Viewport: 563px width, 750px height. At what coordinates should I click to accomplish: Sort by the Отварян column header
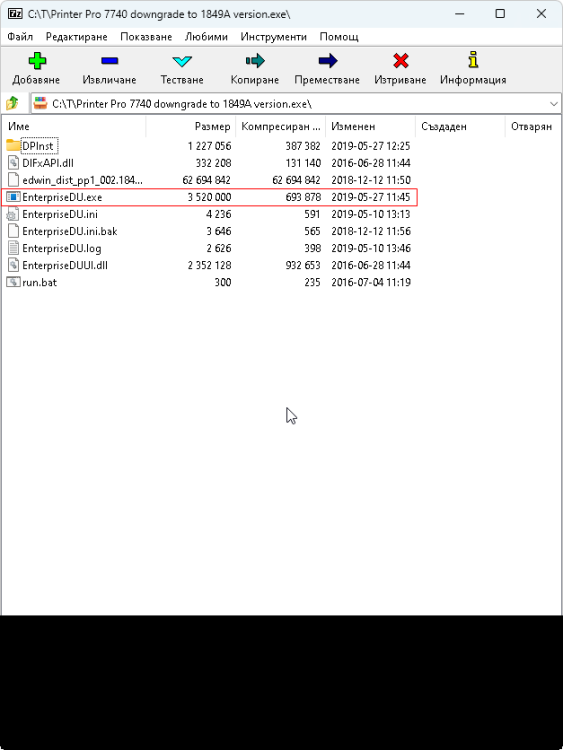coord(532,126)
